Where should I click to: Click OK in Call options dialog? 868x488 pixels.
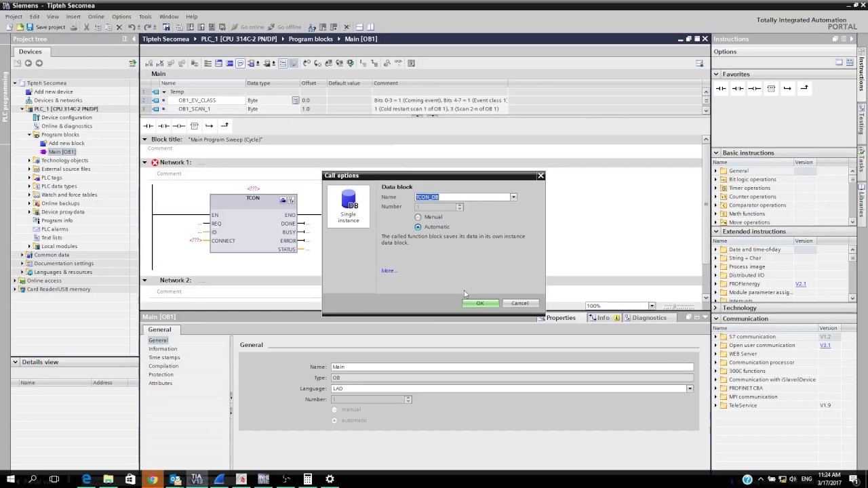tap(480, 303)
